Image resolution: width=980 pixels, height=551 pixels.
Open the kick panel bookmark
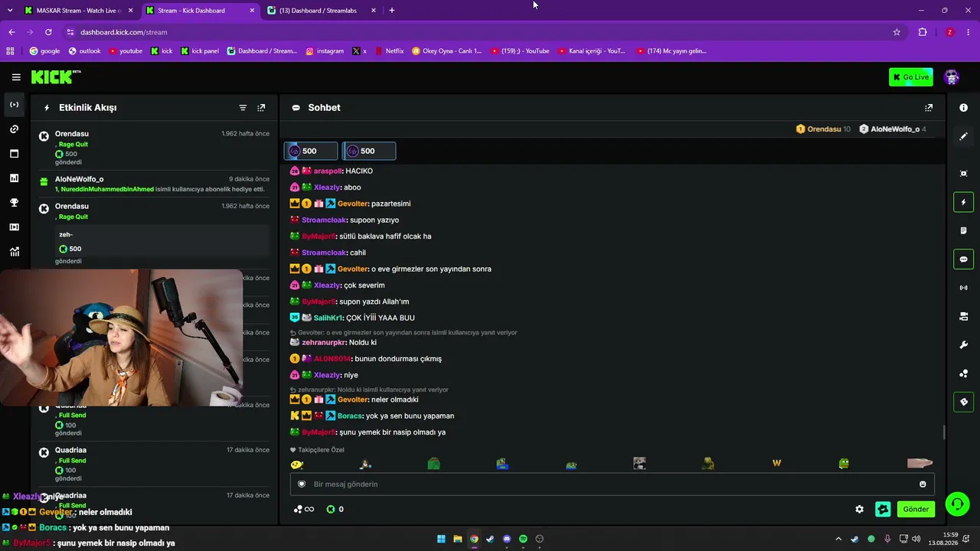tap(200, 51)
